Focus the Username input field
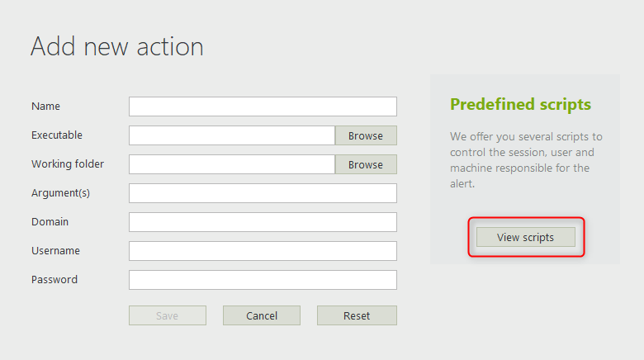This screenshot has width=644, height=360. pos(263,251)
